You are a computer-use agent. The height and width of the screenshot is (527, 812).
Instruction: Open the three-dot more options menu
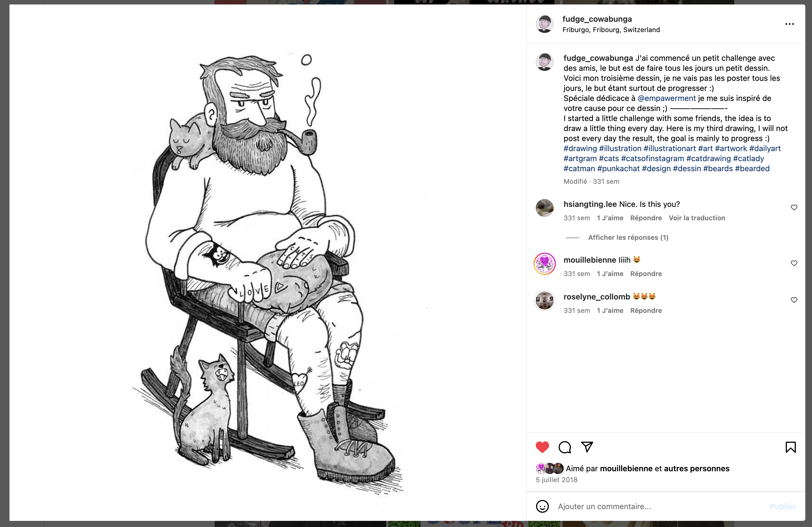(789, 24)
